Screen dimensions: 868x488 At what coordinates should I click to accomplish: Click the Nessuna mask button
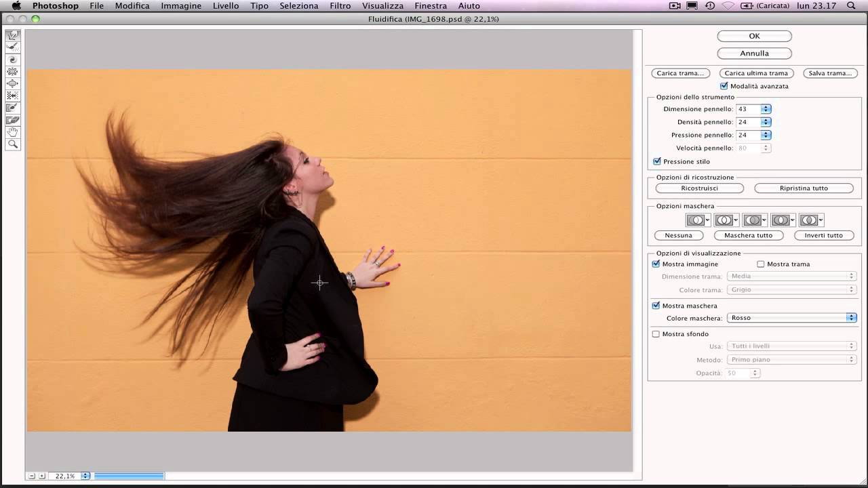pos(678,235)
